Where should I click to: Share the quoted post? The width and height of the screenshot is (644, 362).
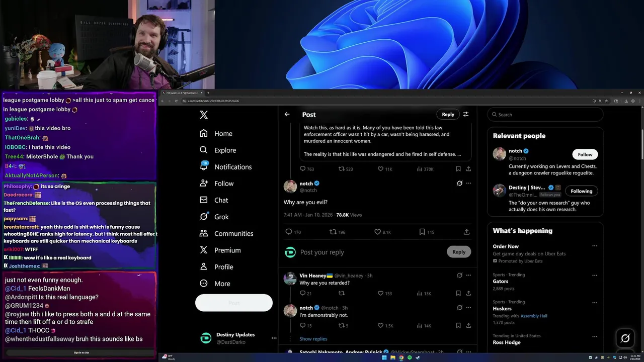(468, 169)
